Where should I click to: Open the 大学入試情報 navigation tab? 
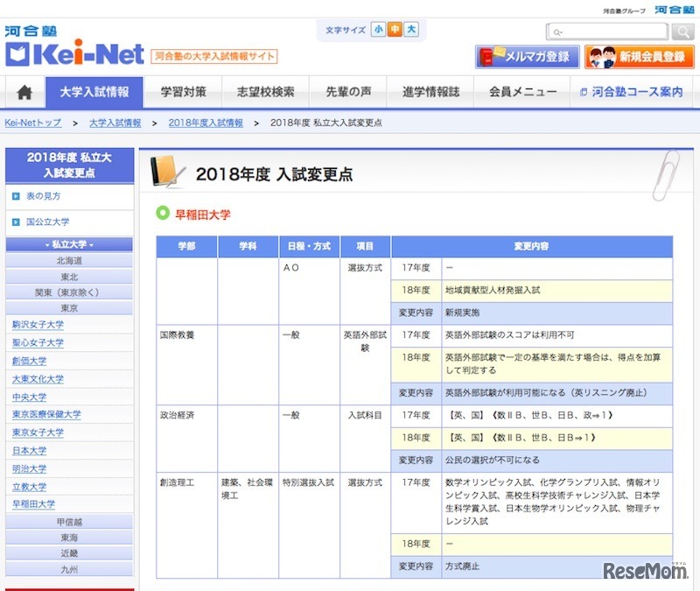pos(93,91)
